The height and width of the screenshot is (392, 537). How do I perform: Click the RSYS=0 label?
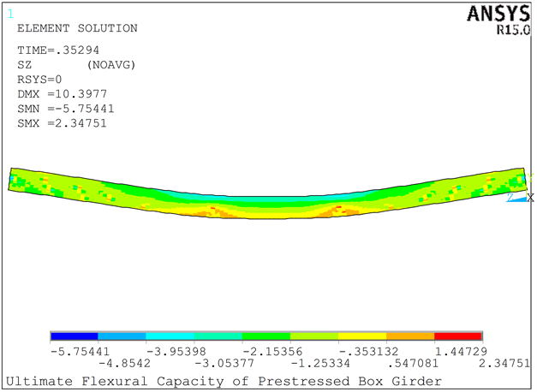(x=40, y=79)
